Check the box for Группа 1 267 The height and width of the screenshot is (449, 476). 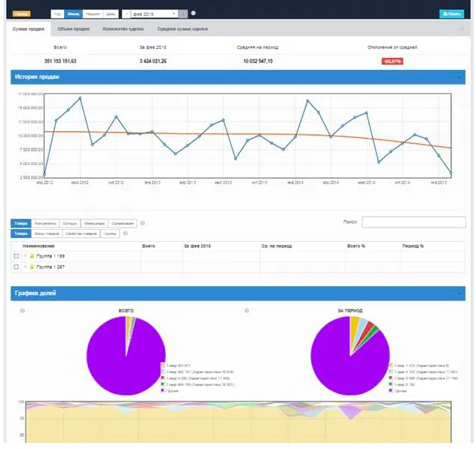pyautogui.click(x=17, y=267)
